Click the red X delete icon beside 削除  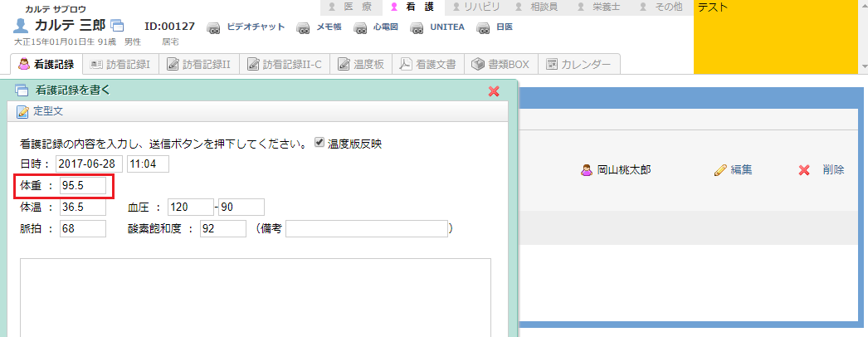pyautogui.click(x=804, y=170)
